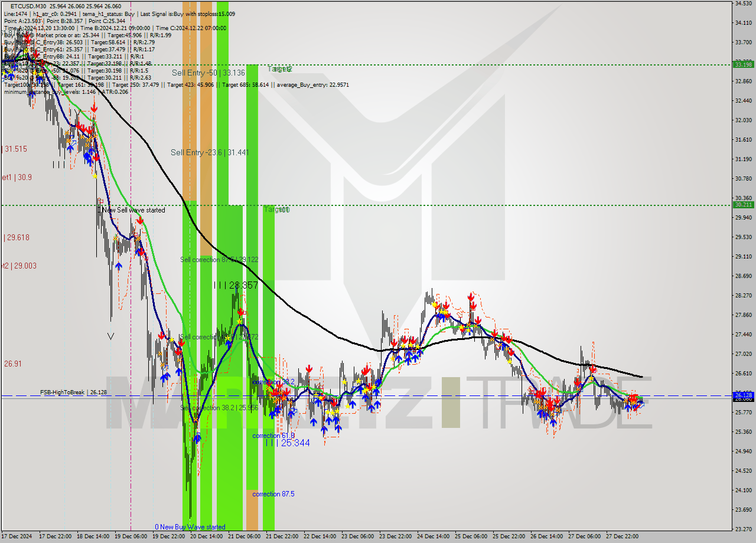756x543 pixels.
Task: Click the blue 26.128 price tag on axis
Action: 743,395
